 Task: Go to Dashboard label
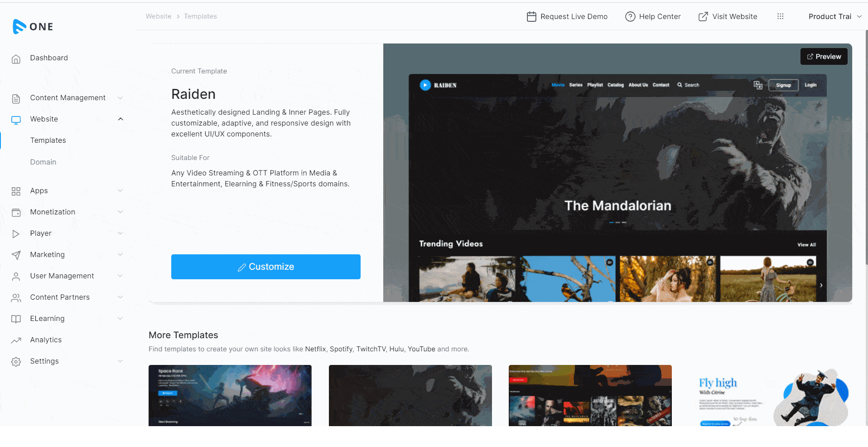click(49, 58)
